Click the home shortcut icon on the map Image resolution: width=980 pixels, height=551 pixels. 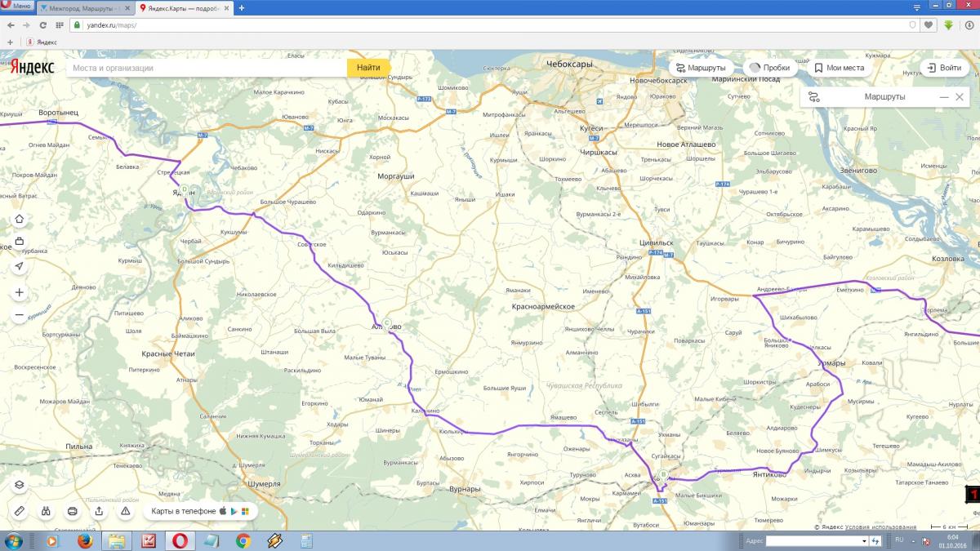(20, 219)
